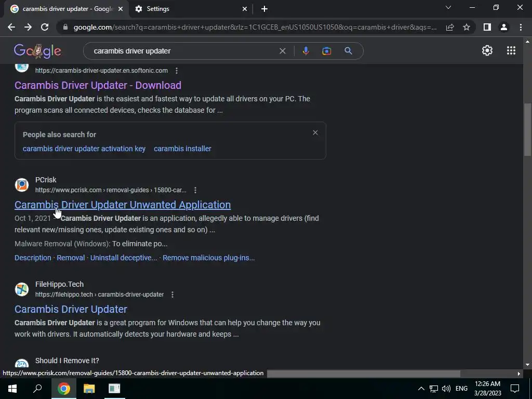Viewport: 532px width, 399px height.
Task: Open a new browser tab
Action: pyautogui.click(x=264, y=9)
